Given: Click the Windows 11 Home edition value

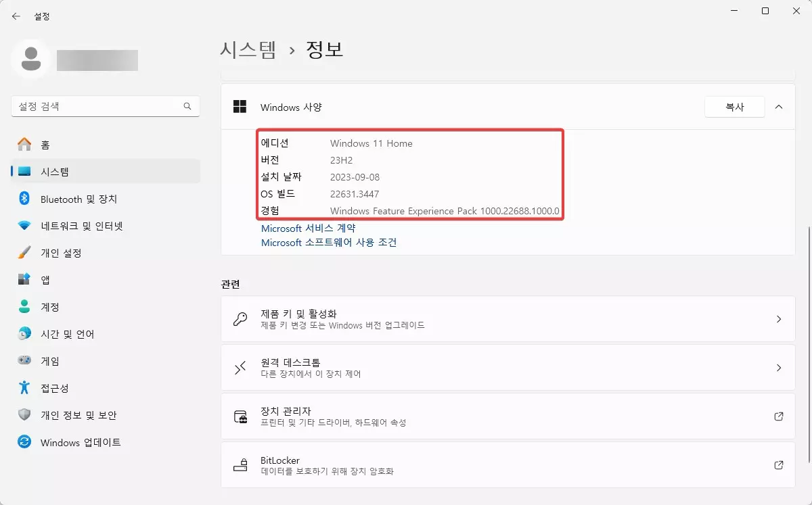Looking at the screenshot, I should click(371, 143).
